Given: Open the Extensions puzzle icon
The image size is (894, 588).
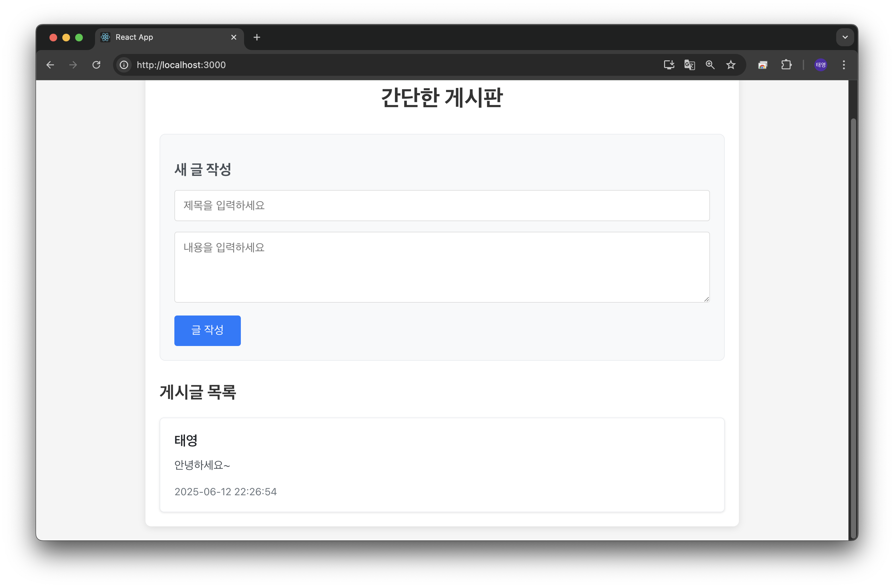Looking at the screenshot, I should click(786, 65).
